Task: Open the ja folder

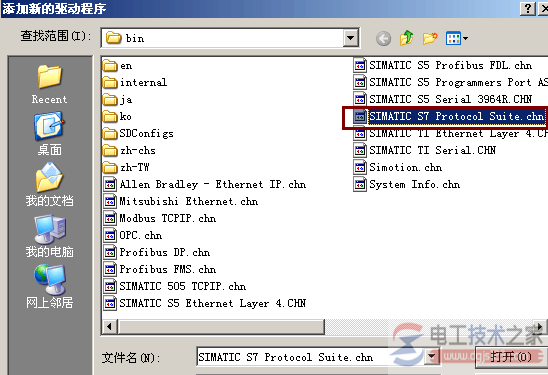Action: pyautogui.click(x=118, y=100)
